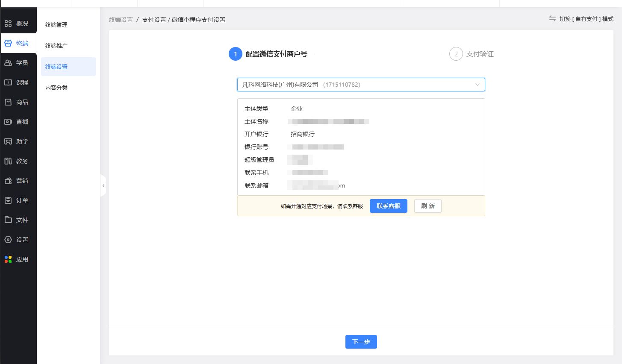Select the 课程 course icon
The image size is (622, 364).
[8, 82]
